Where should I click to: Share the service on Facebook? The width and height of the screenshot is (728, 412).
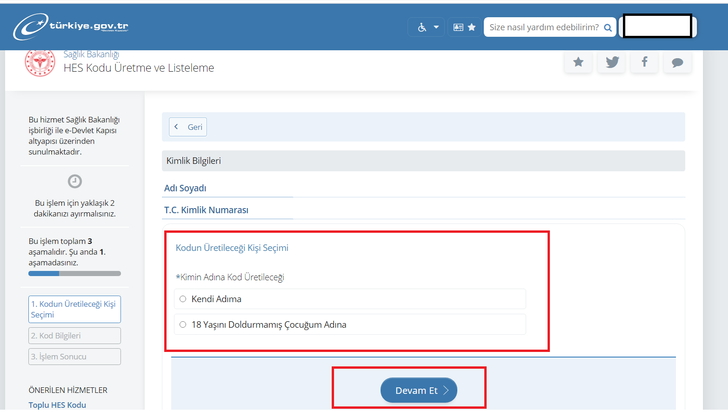click(644, 62)
